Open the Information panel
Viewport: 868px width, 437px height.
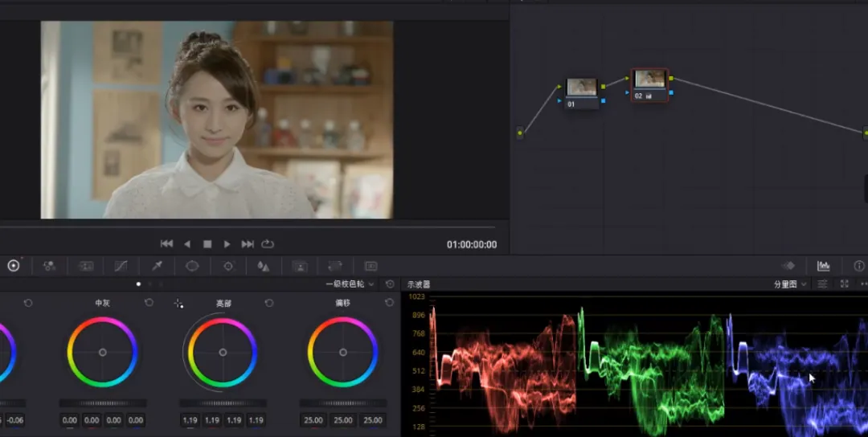pos(859,266)
